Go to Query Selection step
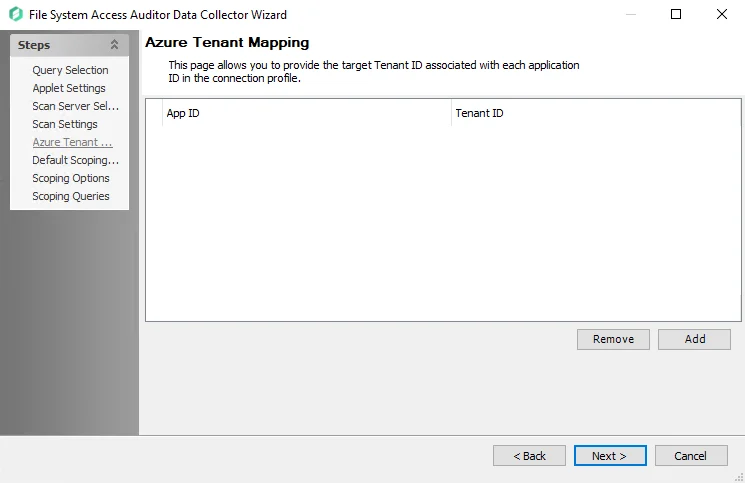The height and width of the screenshot is (483, 745). click(x=70, y=70)
